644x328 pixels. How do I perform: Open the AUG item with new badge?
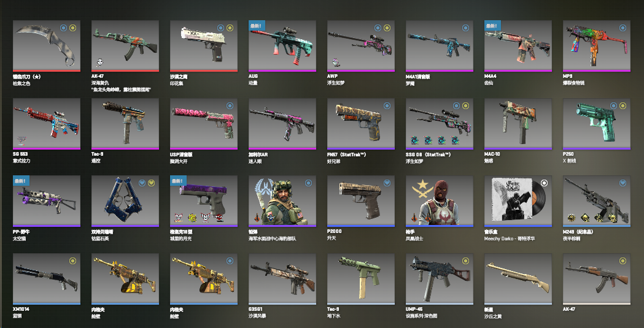[282, 46]
